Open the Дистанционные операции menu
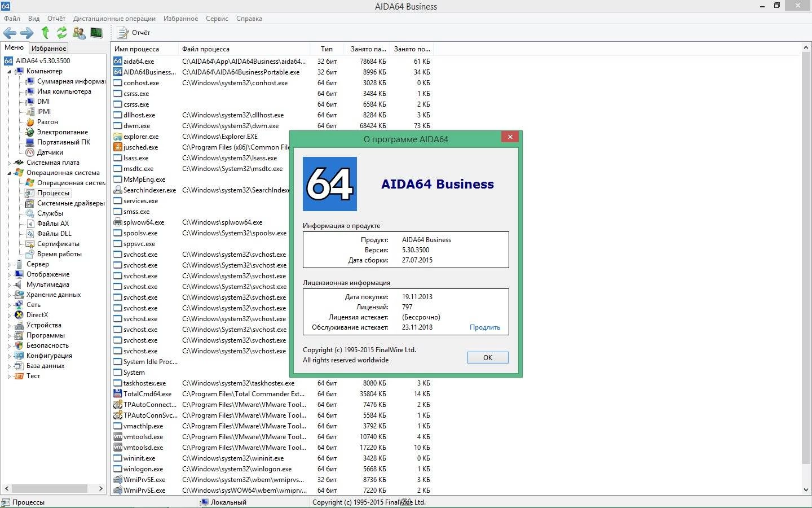The width and height of the screenshot is (812, 508). pos(114,19)
